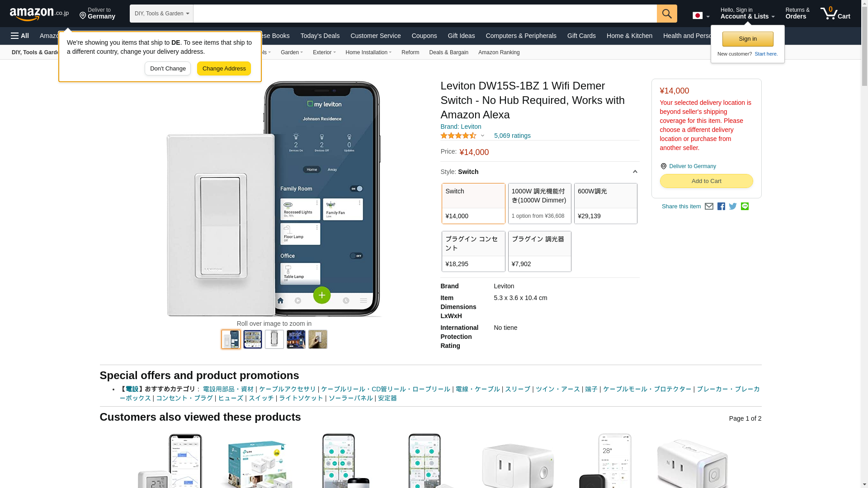
Task: Open the shopping cart icon
Action: tap(835, 14)
